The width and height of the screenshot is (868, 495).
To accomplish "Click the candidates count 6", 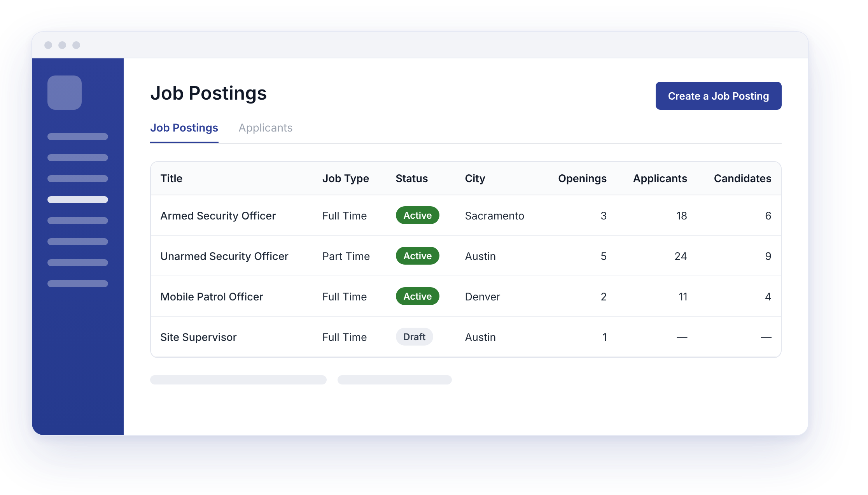I will [x=768, y=216].
